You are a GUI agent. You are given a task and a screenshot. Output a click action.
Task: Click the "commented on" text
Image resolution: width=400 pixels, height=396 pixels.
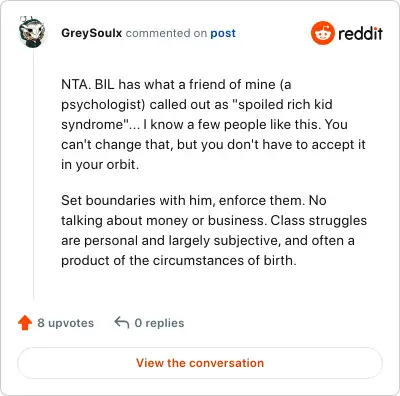coord(166,33)
